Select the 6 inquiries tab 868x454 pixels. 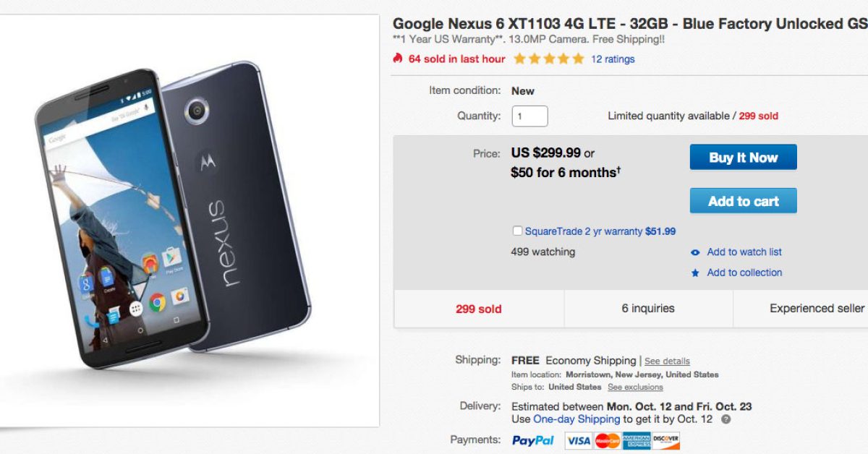(648, 309)
